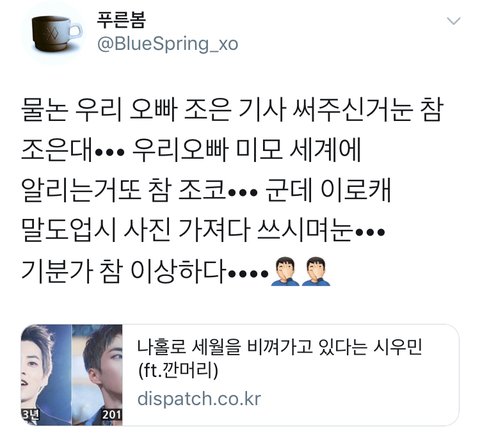Open the @BlueSpring_xo handle
Image resolution: width=480 pixels, height=441 pixels.
coord(168,44)
